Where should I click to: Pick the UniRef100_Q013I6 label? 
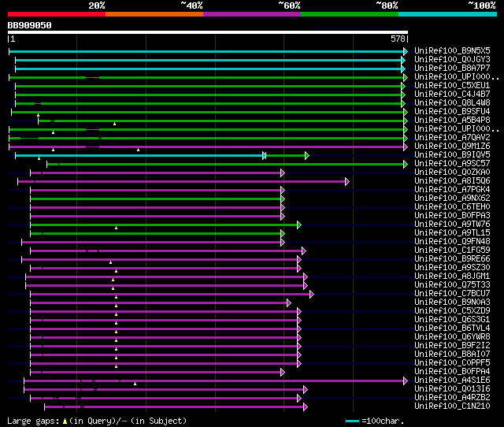pos(452,389)
